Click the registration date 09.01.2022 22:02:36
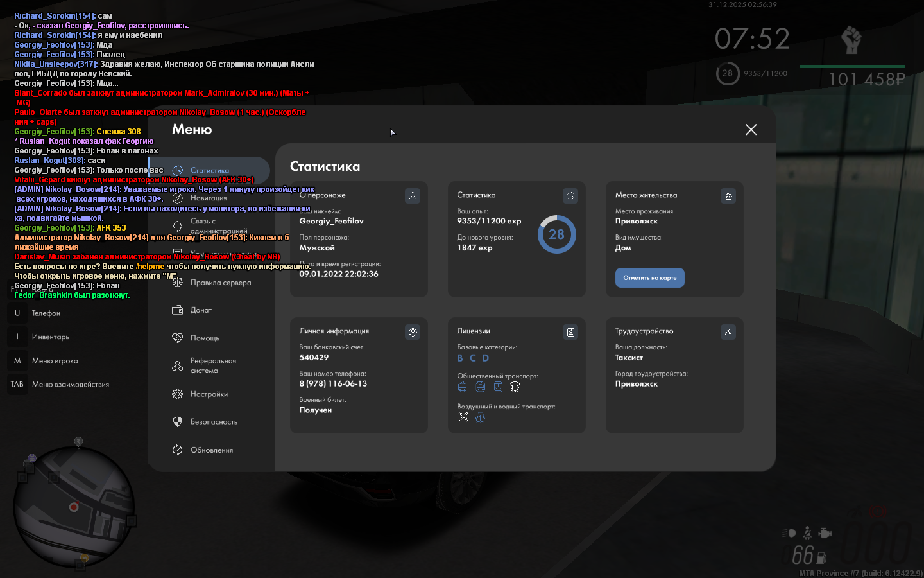Image resolution: width=924 pixels, height=578 pixels. pyautogui.click(x=339, y=274)
